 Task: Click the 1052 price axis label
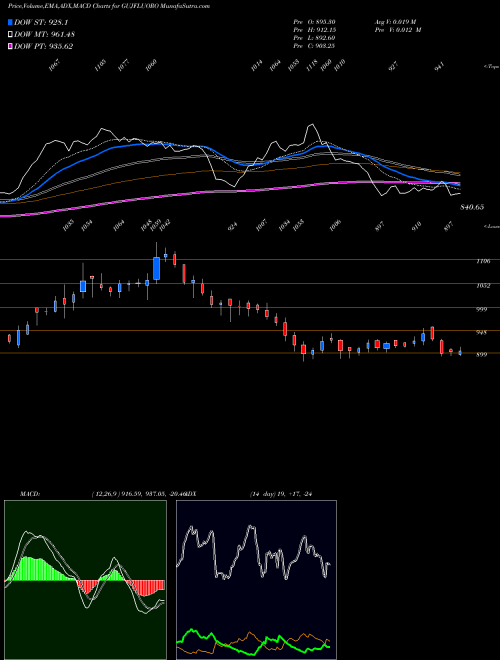(x=483, y=285)
